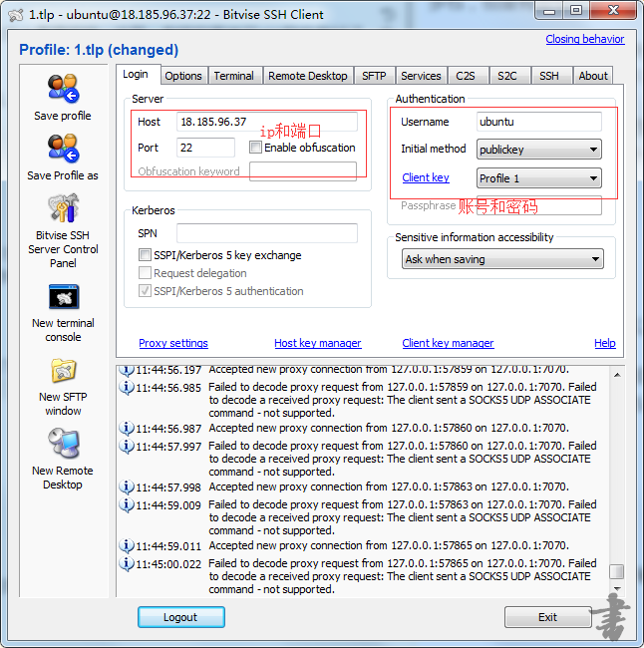
Task: Open Bitvise SSH Server Control Panel
Action: point(63,208)
